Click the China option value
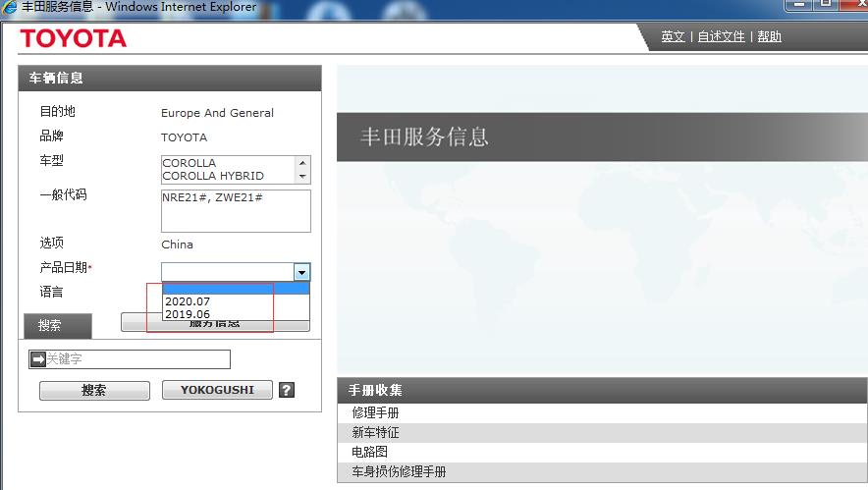Screen dimensions: 868x490 177,245
